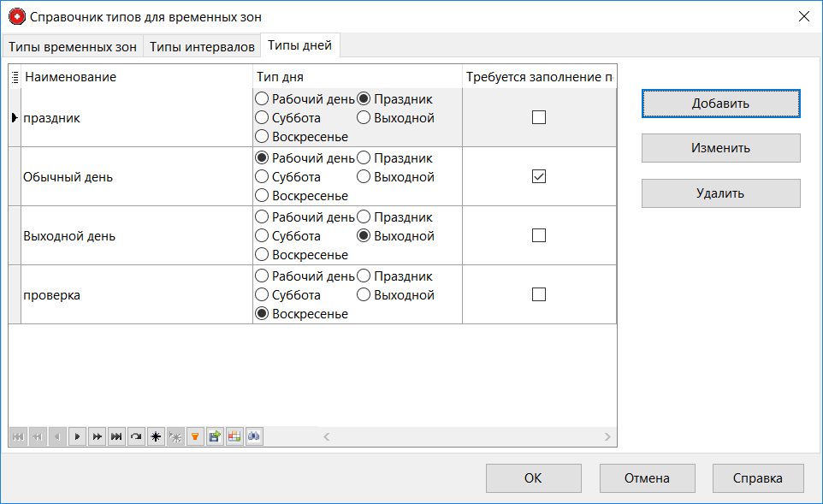Screen dimensions: 823x504
Task: Open the orange filter funnel
Action: pyautogui.click(x=195, y=437)
